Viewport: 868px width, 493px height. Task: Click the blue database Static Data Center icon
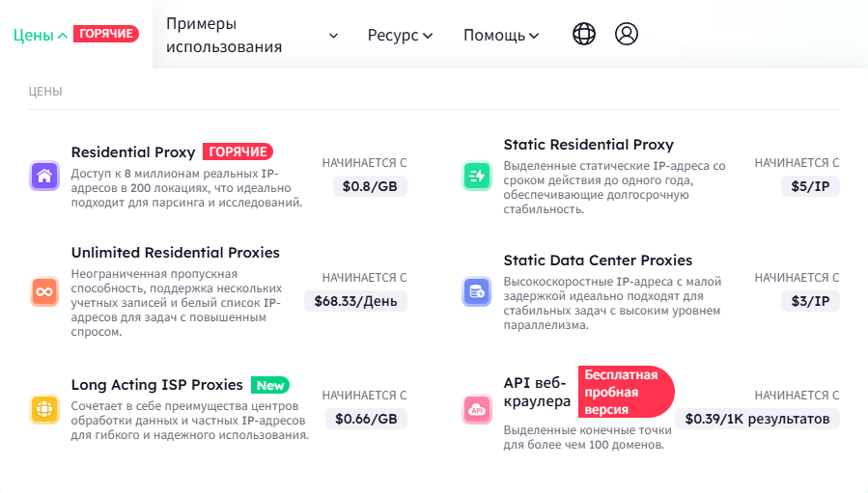(x=477, y=291)
